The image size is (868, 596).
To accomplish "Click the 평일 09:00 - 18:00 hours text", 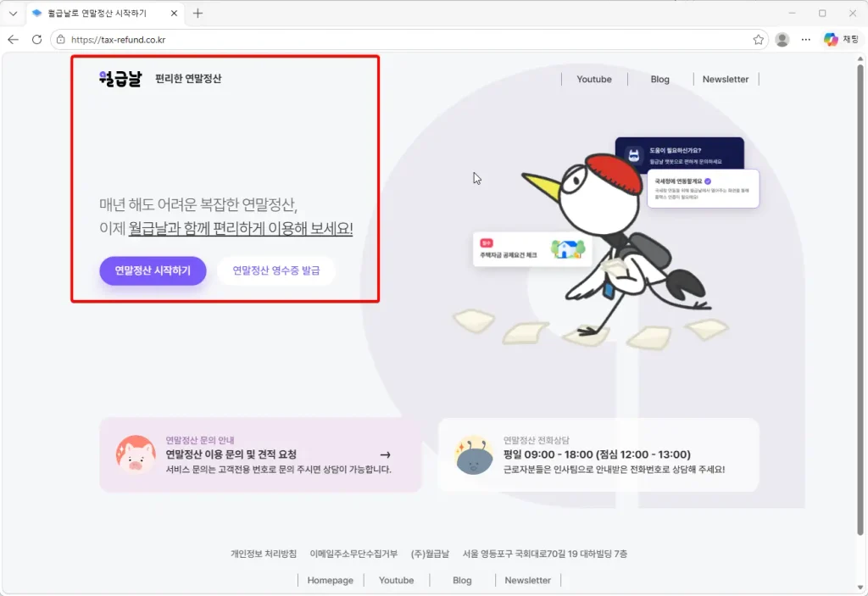I will pyautogui.click(x=597, y=454).
